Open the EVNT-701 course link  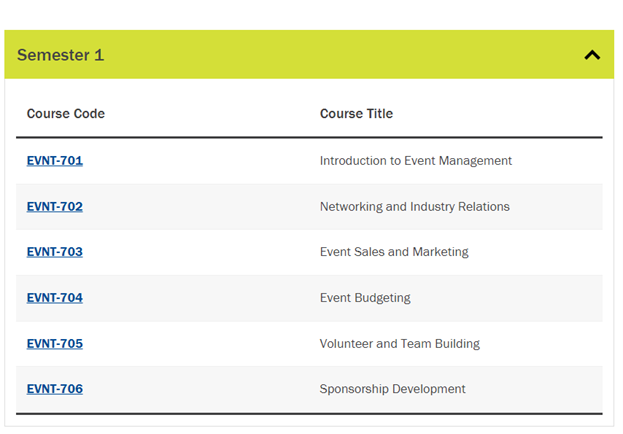coord(55,161)
